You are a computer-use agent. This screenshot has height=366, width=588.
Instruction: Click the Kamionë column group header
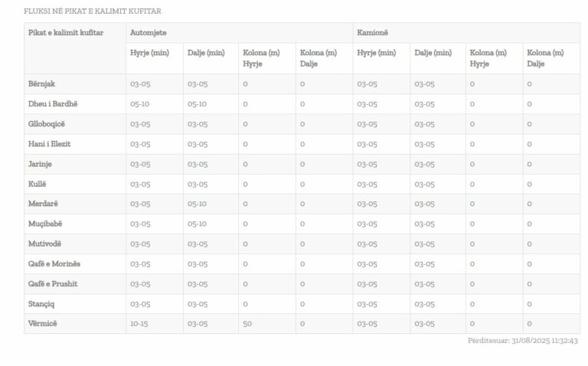(x=374, y=33)
